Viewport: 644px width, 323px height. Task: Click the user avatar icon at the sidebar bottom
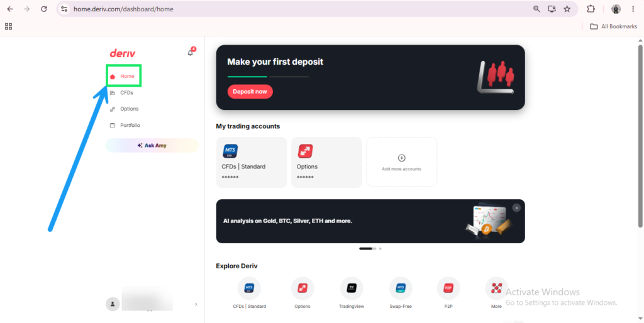pos(113,304)
